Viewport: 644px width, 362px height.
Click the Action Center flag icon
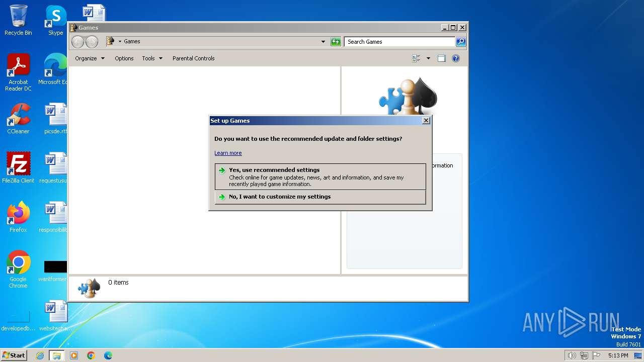pyautogui.click(x=596, y=355)
